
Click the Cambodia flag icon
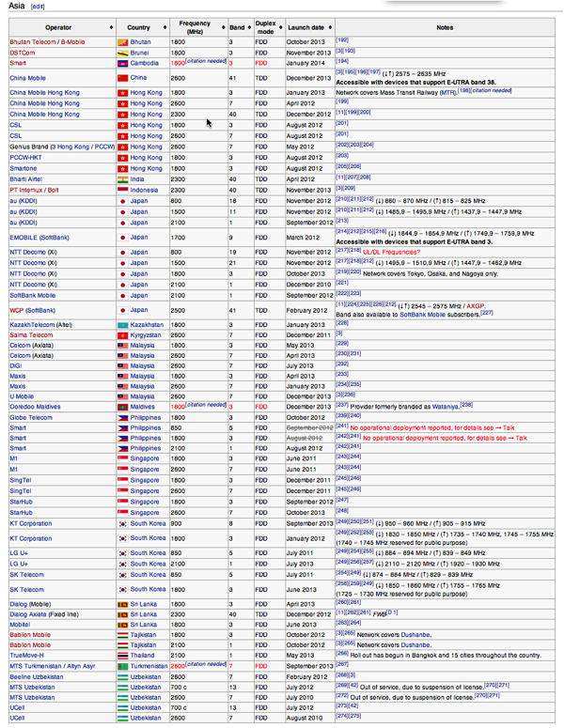pyautogui.click(x=122, y=63)
